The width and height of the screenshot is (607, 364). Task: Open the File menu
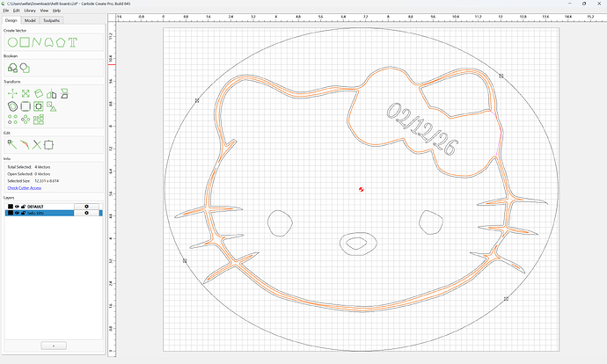tap(6, 11)
